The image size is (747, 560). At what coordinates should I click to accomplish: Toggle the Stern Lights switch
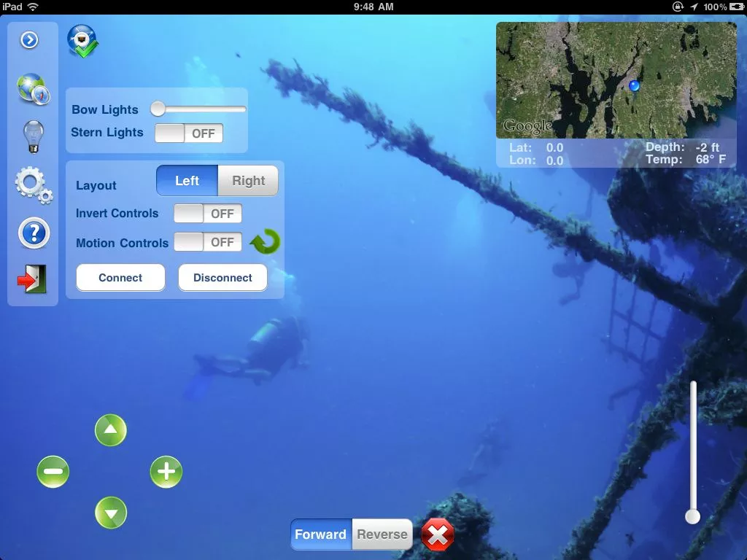click(x=189, y=133)
